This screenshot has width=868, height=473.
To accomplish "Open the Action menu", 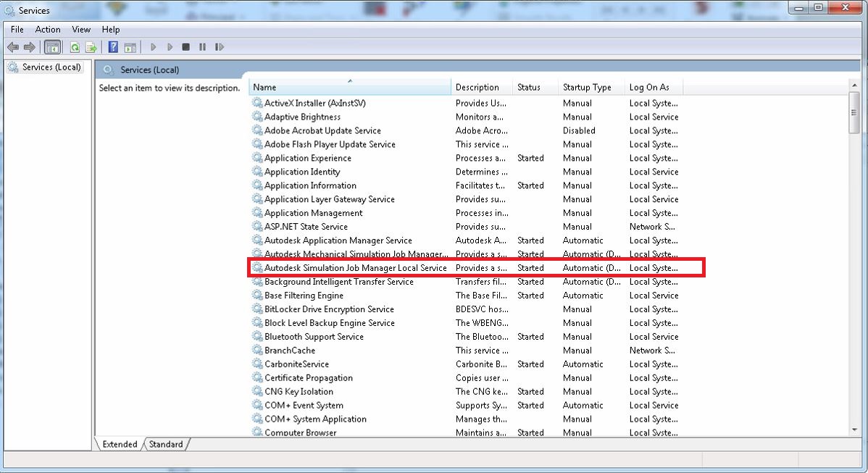I will (47, 30).
